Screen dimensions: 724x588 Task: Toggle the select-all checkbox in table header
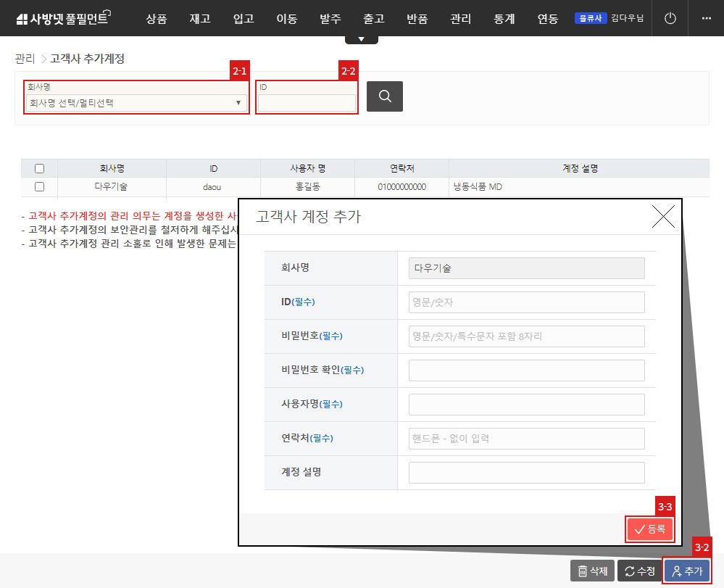coord(39,167)
